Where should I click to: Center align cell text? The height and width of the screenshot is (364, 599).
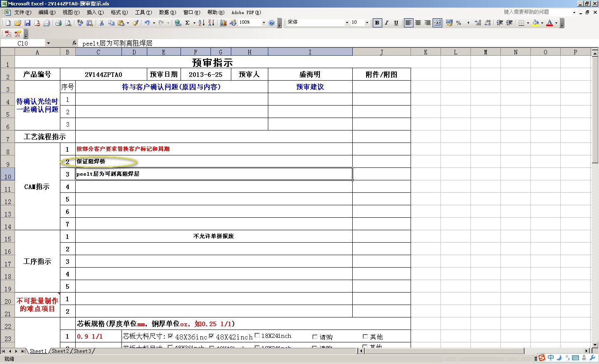pos(418,23)
